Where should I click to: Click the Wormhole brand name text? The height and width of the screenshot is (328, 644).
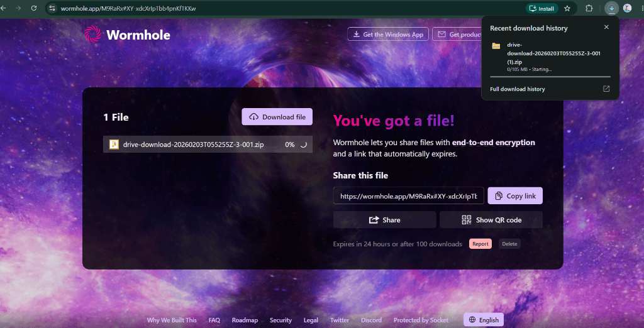[138, 35]
